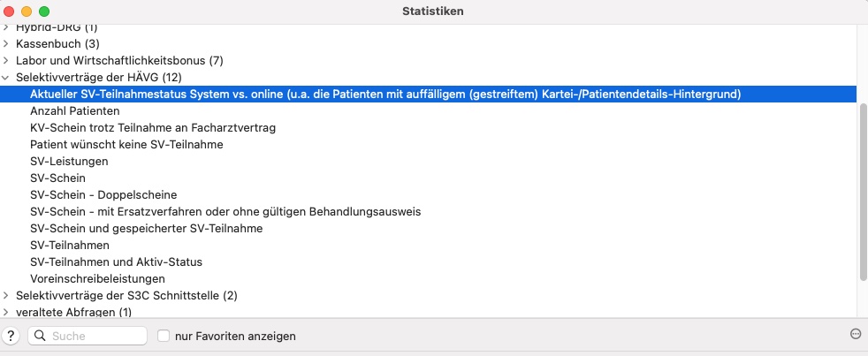This screenshot has height=356, width=868.
Task: Expand Labor und Wirtschaftlichkeitsbonus group
Action: 5,60
